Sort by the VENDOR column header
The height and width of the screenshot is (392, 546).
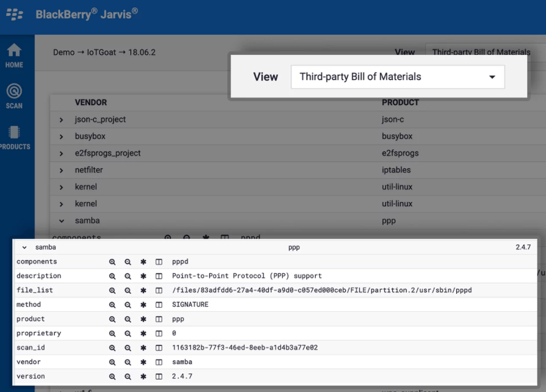91,102
